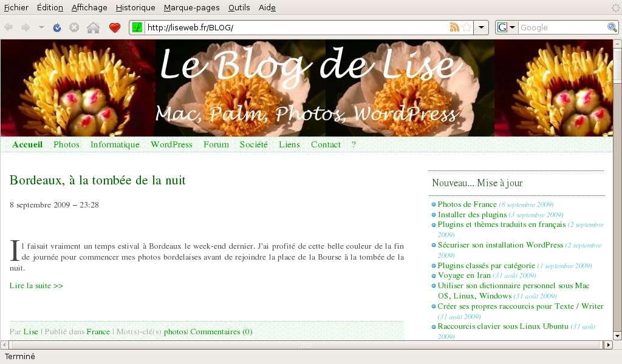
Task: Click the back arrow navigation icon
Action: point(9,27)
